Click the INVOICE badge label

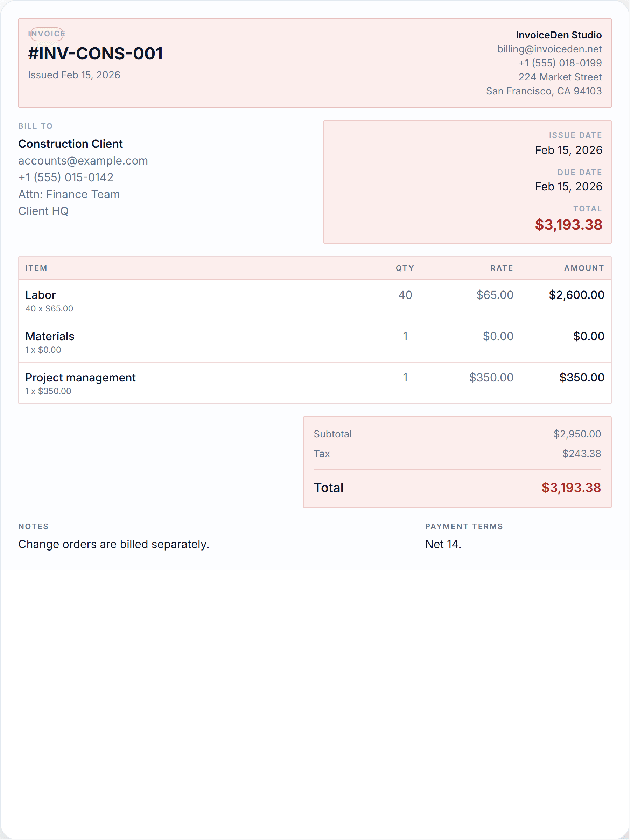click(x=47, y=34)
